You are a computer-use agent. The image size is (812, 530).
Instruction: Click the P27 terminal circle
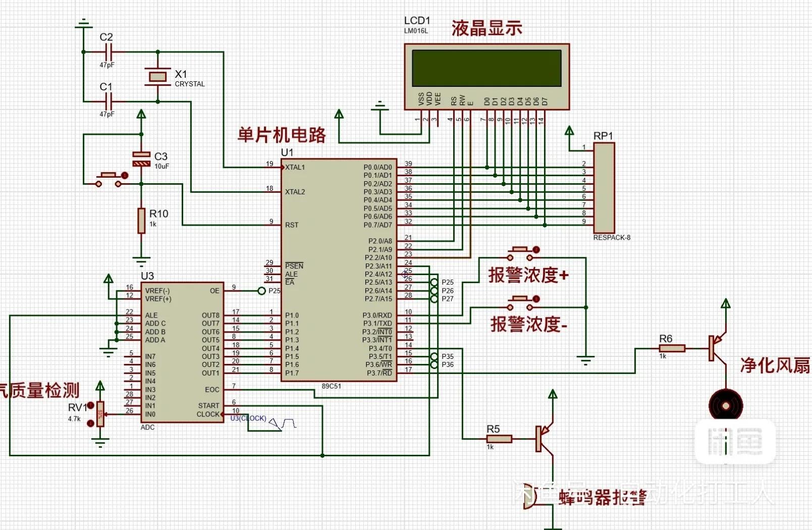pyautogui.click(x=434, y=299)
